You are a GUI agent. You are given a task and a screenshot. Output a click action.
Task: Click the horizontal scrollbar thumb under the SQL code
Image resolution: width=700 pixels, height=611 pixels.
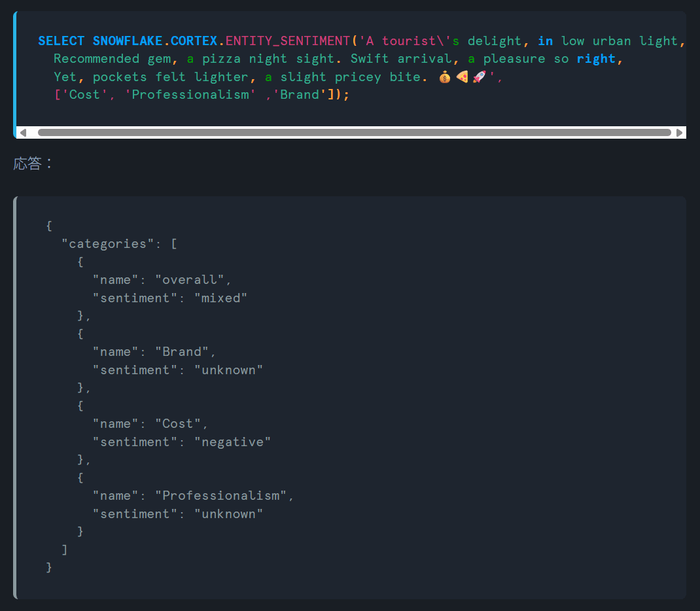pyautogui.click(x=355, y=133)
